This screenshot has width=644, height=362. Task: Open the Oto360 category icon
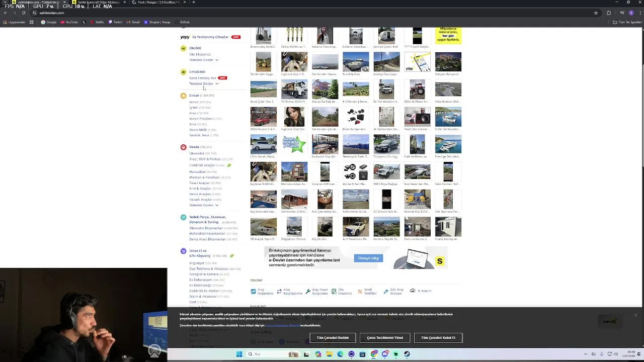point(183,48)
